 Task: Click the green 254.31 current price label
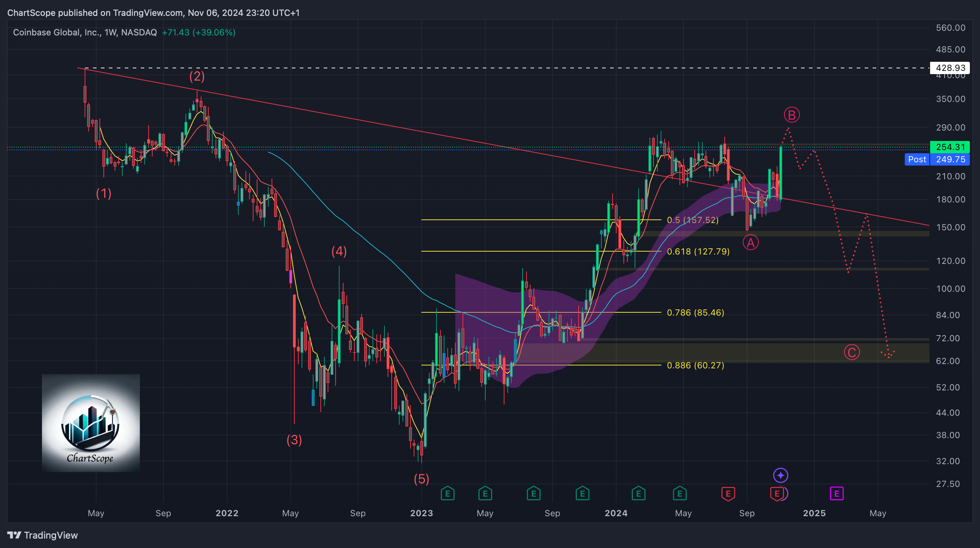950,147
